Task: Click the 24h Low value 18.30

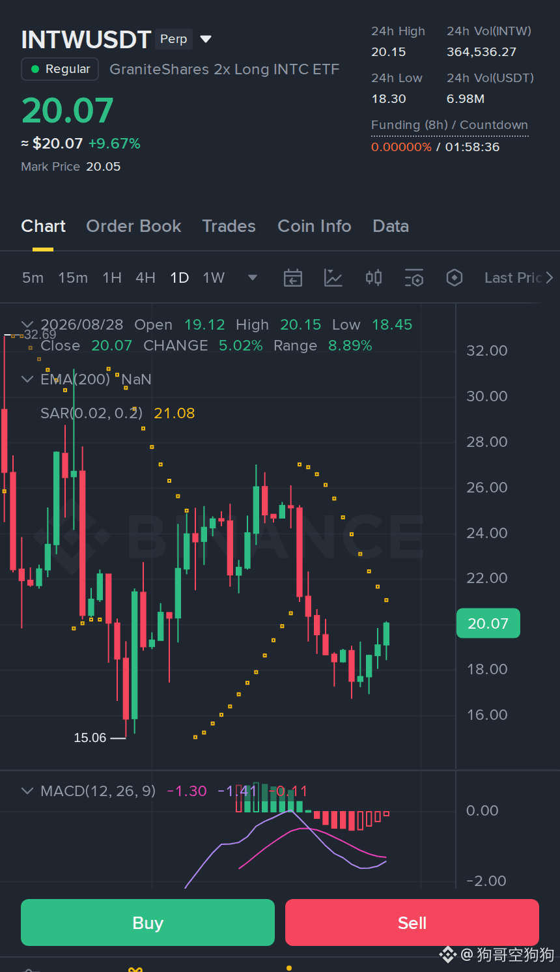Action: click(x=389, y=99)
